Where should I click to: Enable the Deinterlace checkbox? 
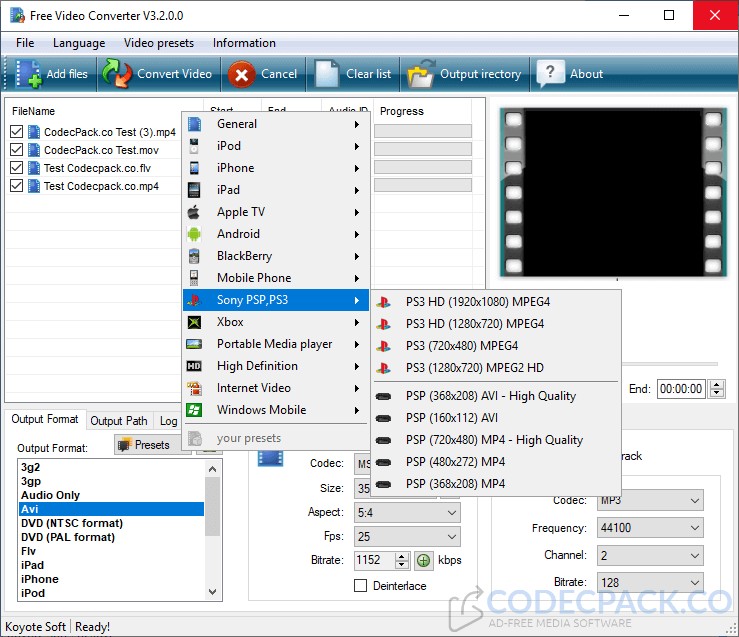[361, 586]
